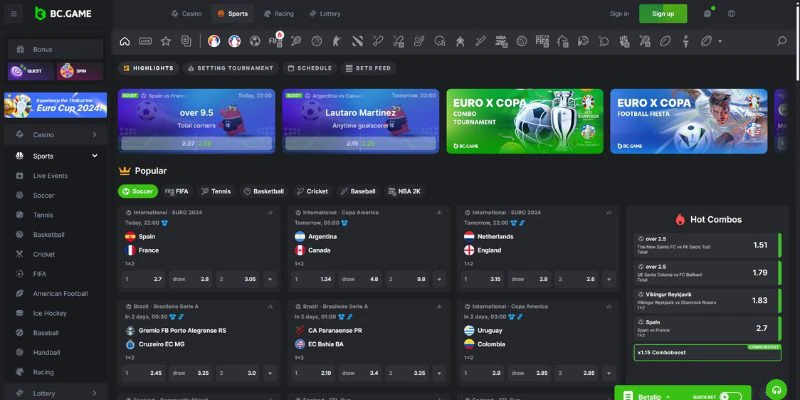The height and width of the screenshot is (400, 800).
Task: Switch to the Racing top tab
Action: tap(279, 14)
